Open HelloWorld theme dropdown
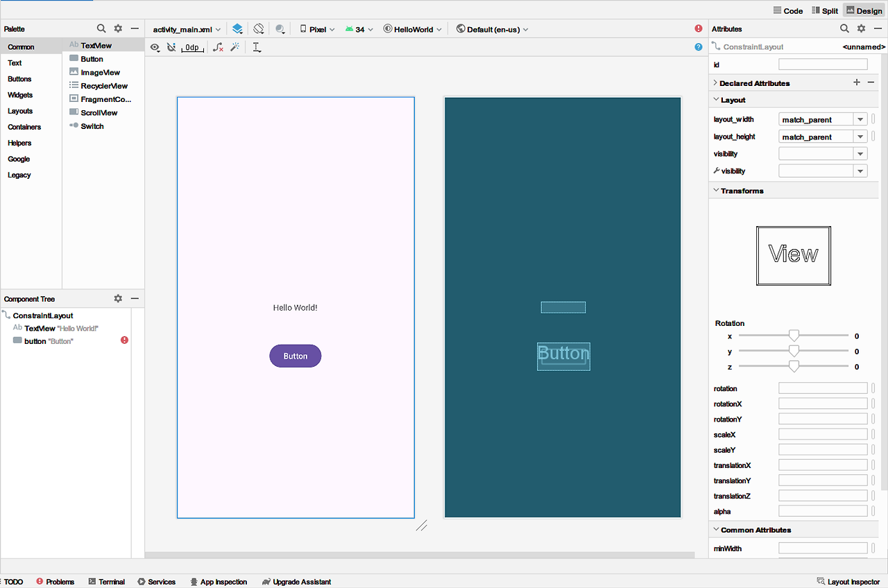Image resolution: width=888 pixels, height=588 pixels. tap(413, 29)
